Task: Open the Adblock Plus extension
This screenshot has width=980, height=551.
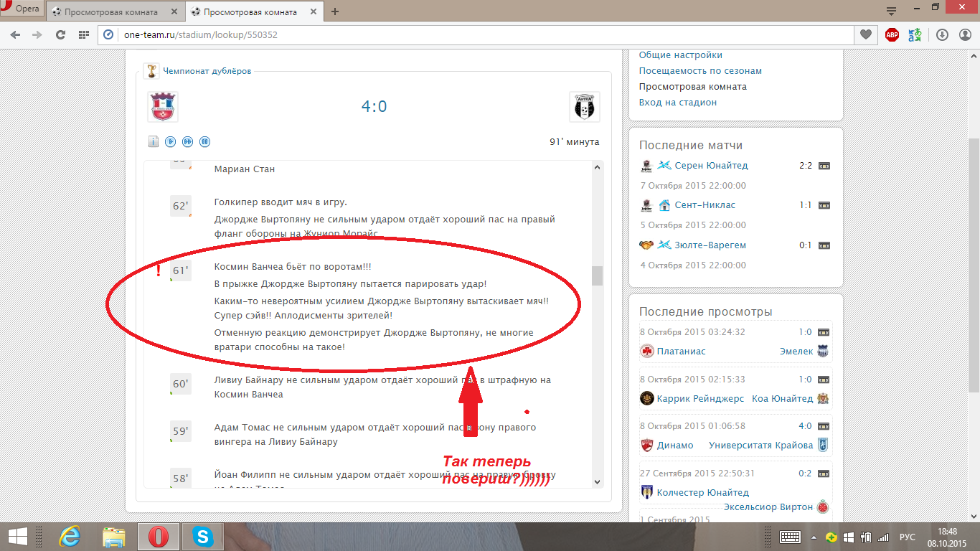Action: click(892, 34)
